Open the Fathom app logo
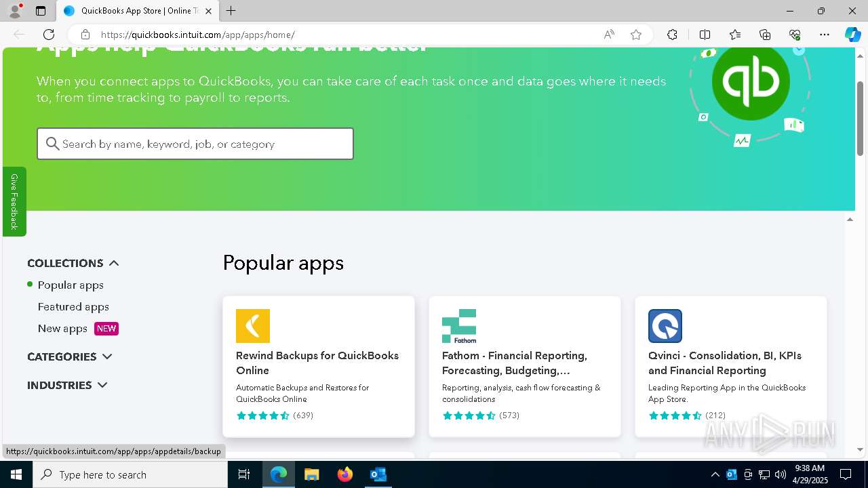This screenshot has width=868, height=488. click(x=459, y=326)
